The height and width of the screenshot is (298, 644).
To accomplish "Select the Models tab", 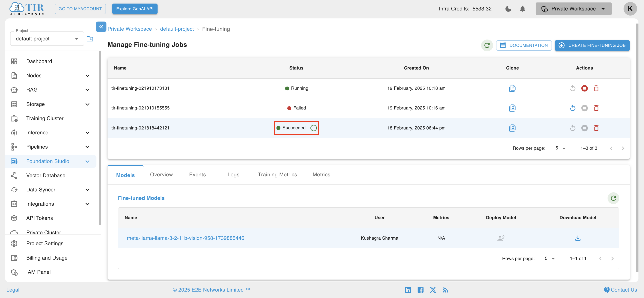I will 125,175.
